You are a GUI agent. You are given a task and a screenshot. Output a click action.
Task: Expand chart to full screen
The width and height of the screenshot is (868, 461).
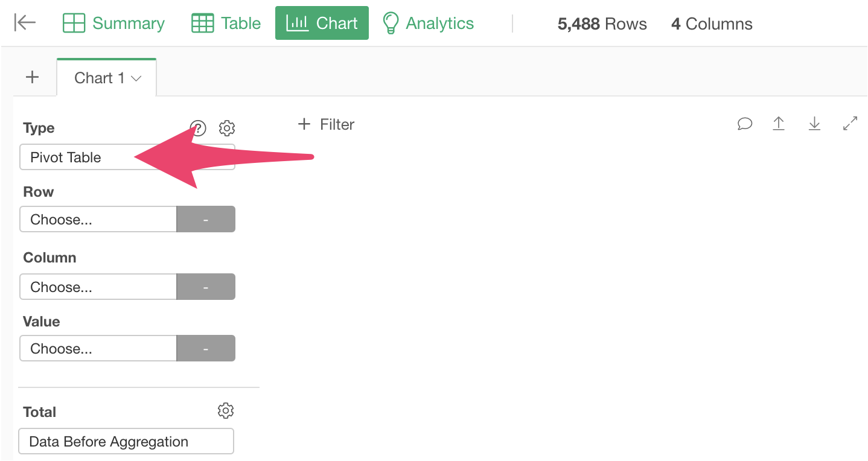(x=850, y=124)
